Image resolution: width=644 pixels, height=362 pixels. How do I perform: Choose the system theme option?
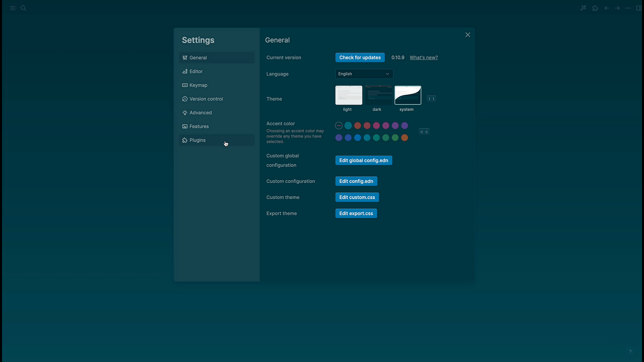coord(408,95)
